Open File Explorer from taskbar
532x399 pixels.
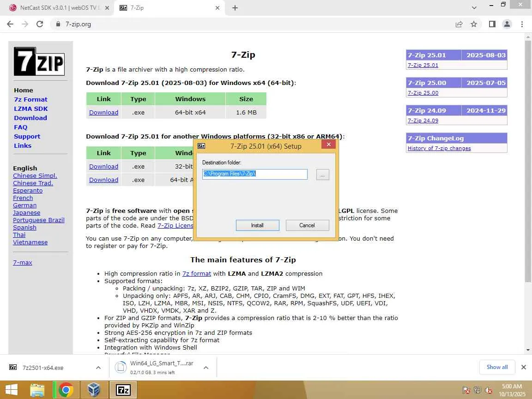click(37, 390)
